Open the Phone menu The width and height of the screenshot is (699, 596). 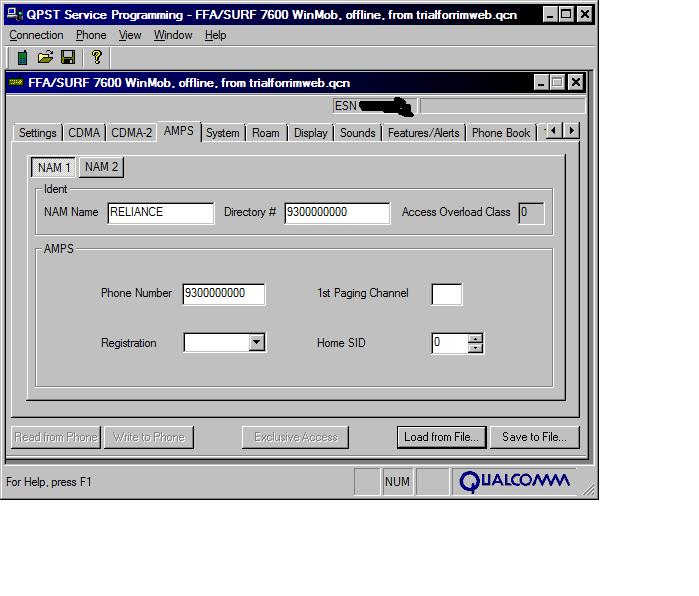91,35
